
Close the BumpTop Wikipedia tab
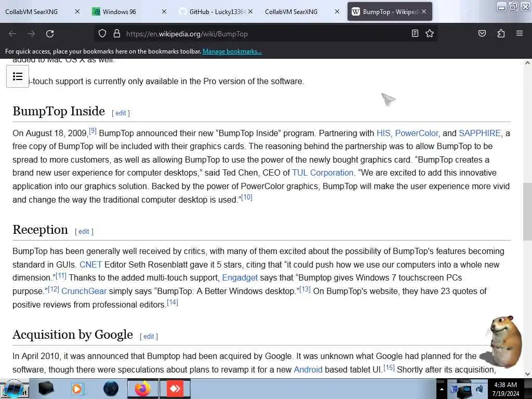(x=424, y=11)
